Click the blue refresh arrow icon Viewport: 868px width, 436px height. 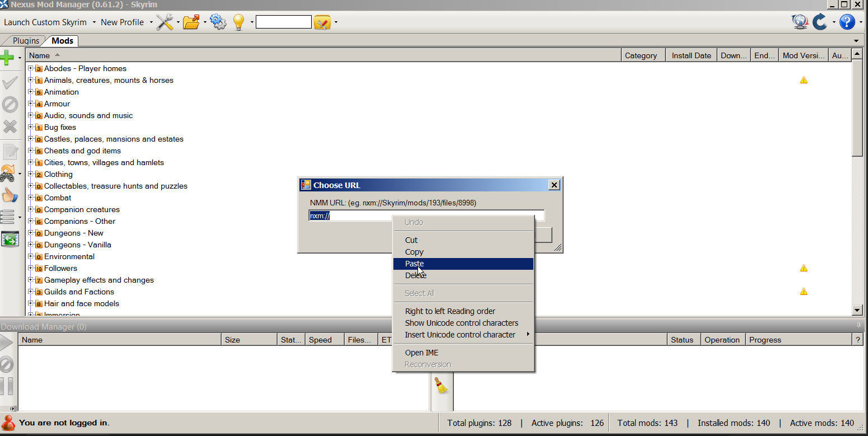(x=820, y=22)
